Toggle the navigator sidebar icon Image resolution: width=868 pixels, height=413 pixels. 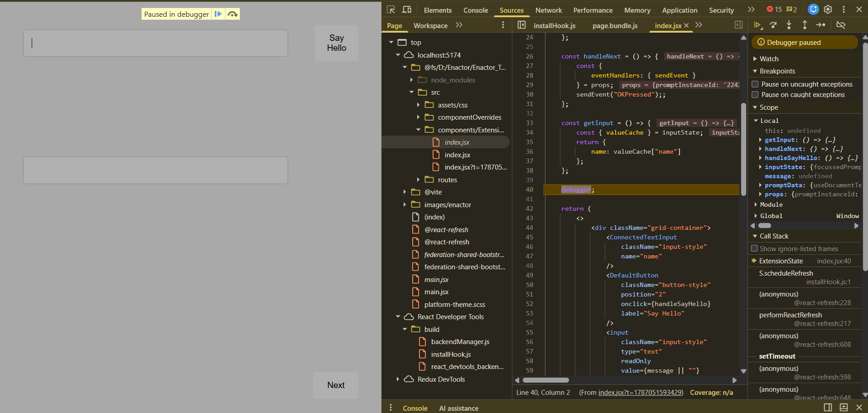(x=522, y=25)
